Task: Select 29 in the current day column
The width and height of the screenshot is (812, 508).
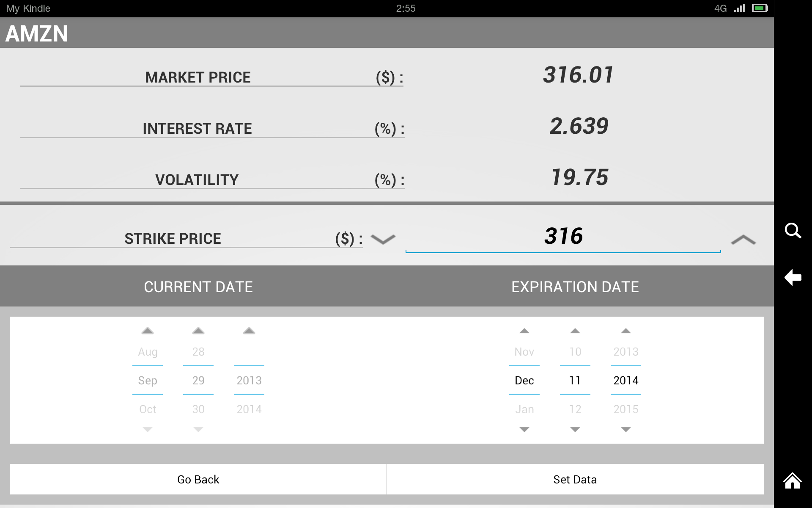Action: coord(198,380)
